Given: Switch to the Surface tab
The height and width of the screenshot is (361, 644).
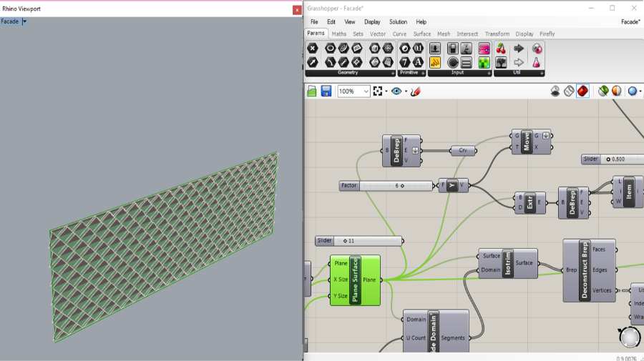Looking at the screenshot, I should (422, 34).
